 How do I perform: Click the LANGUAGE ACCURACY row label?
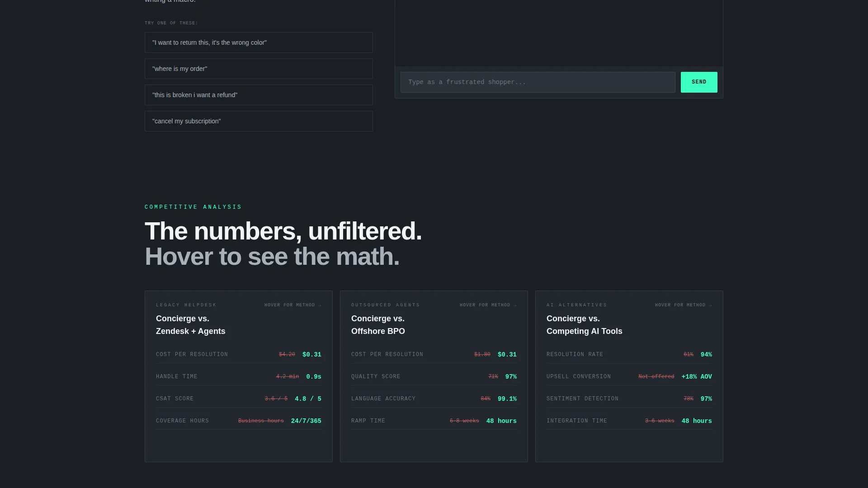[383, 399]
